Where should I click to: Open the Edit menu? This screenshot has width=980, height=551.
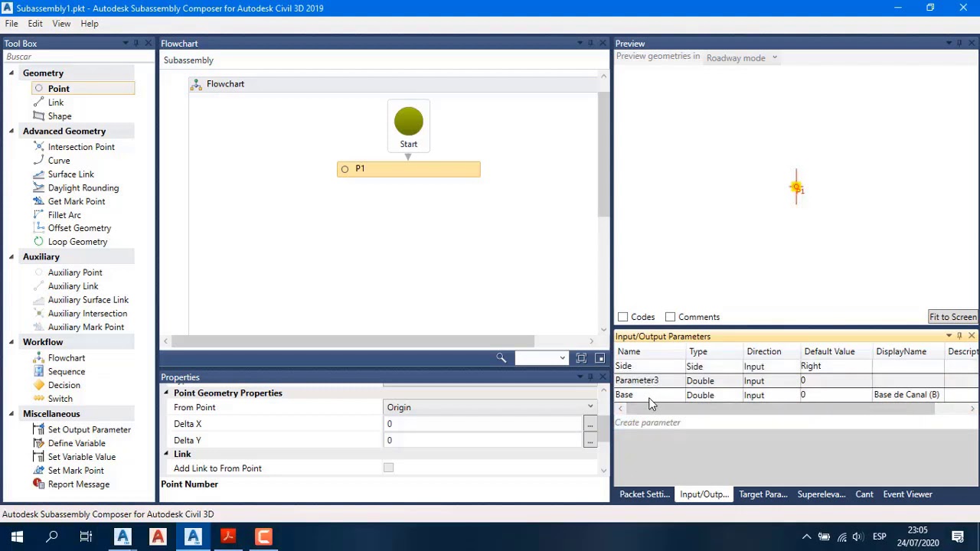pyautogui.click(x=35, y=24)
